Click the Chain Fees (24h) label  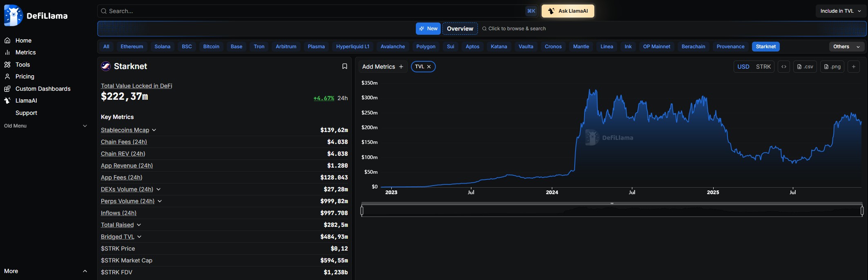click(x=124, y=142)
